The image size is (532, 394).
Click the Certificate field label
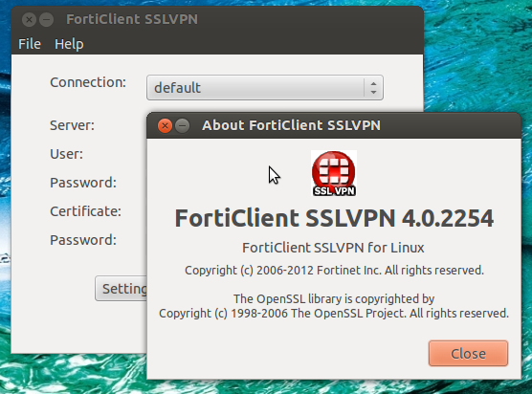click(x=85, y=211)
